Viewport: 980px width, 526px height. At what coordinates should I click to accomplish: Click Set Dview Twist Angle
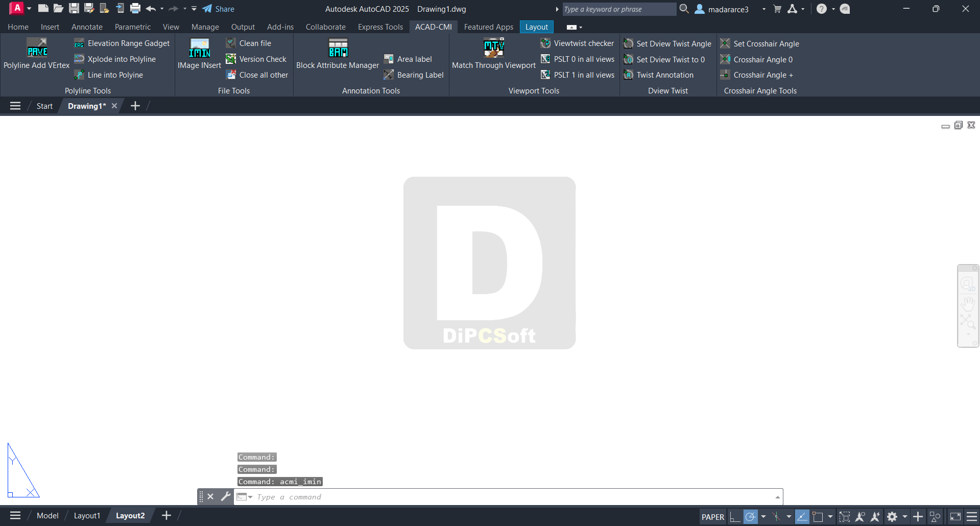point(667,44)
